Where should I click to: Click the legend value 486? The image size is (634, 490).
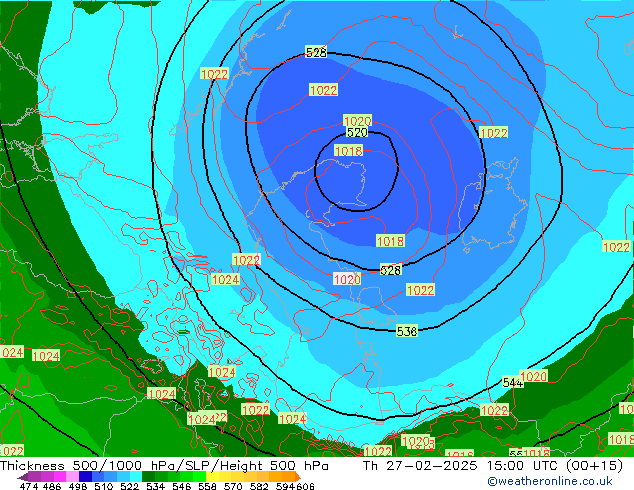[52, 486]
